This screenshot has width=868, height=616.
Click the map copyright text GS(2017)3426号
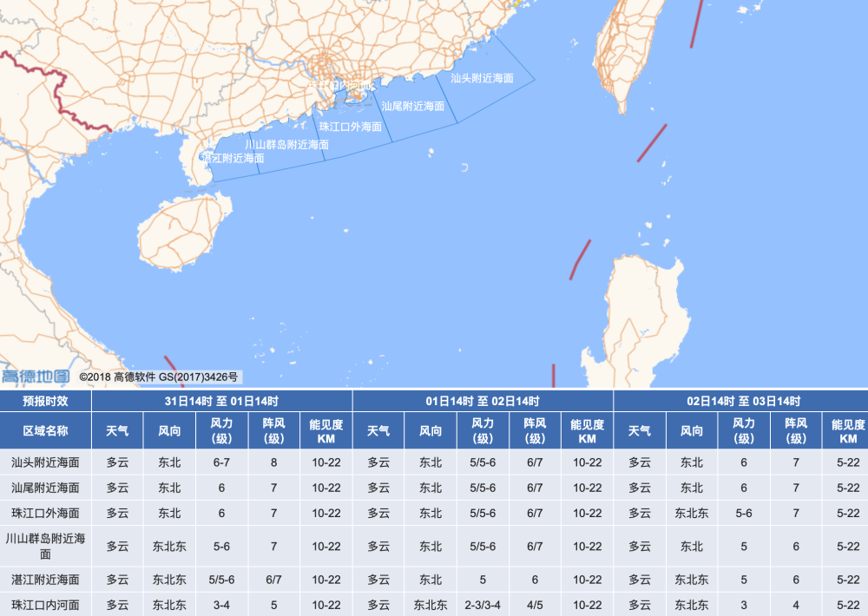198,377
